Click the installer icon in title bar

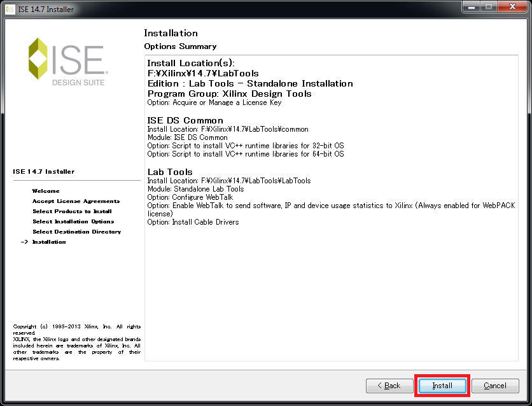10,9
